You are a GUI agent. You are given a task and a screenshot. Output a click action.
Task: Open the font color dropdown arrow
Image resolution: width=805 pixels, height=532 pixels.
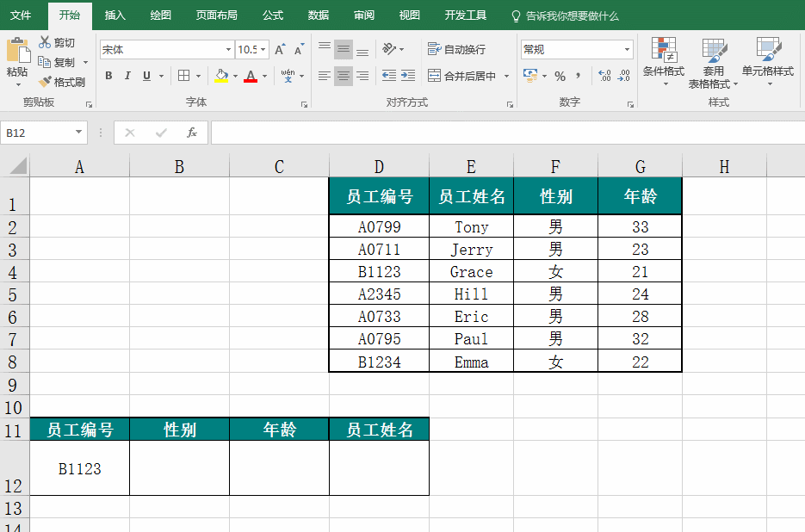coord(265,76)
